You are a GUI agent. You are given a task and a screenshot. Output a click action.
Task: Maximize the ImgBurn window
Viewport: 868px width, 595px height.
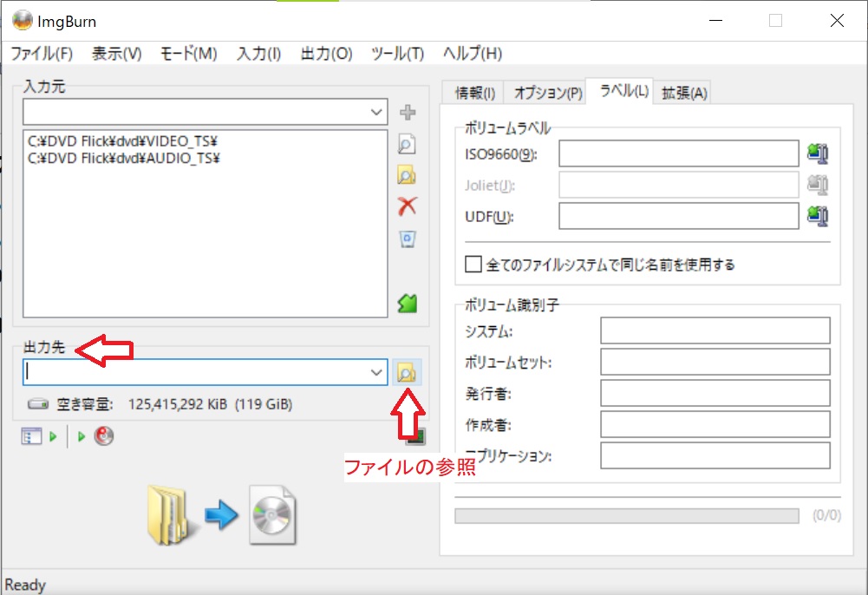tap(775, 21)
